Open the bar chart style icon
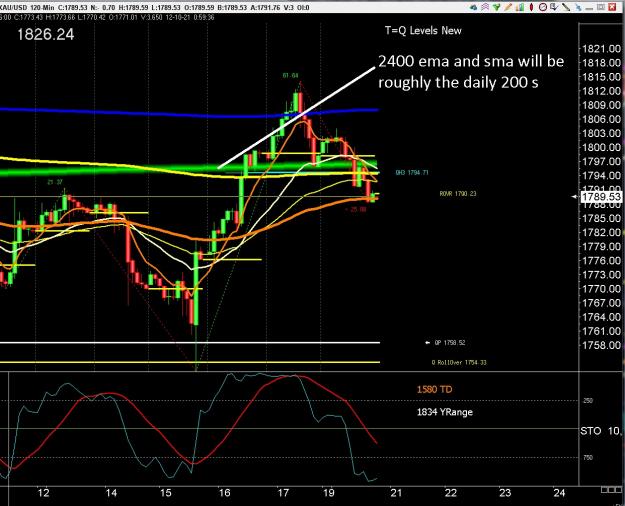Screen dimensions: 625x506 pyautogui.click(x=520, y=7)
